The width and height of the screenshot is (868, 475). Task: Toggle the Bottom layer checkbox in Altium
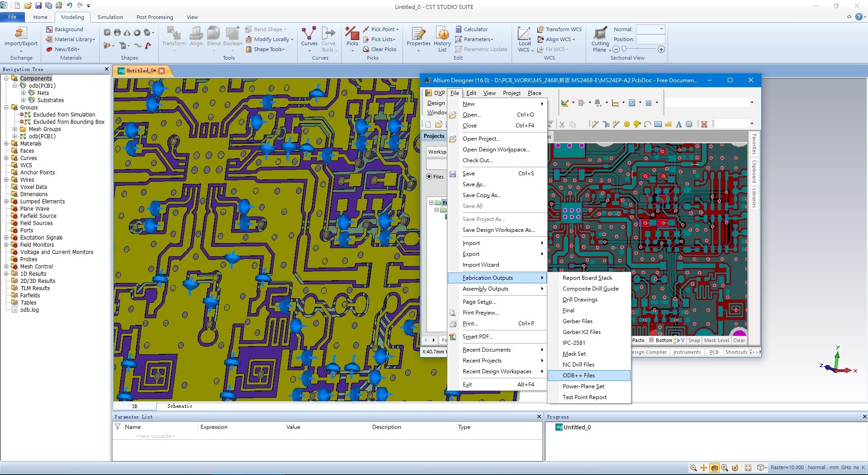coord(651,340)
